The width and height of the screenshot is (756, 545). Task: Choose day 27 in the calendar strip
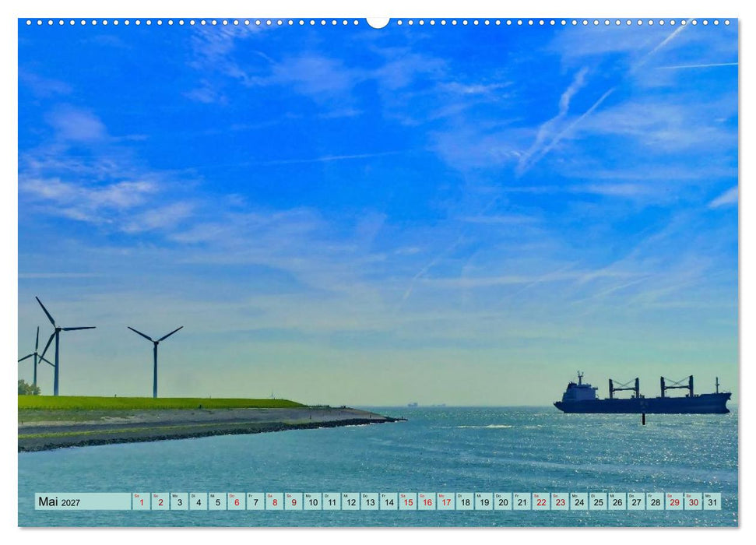[636, 501]
